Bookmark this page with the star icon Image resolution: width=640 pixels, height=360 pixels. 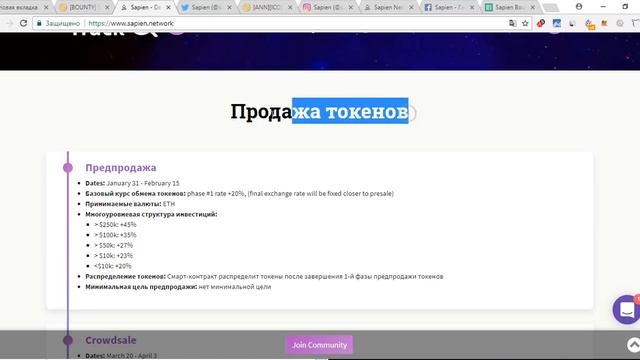coord(525,23)
